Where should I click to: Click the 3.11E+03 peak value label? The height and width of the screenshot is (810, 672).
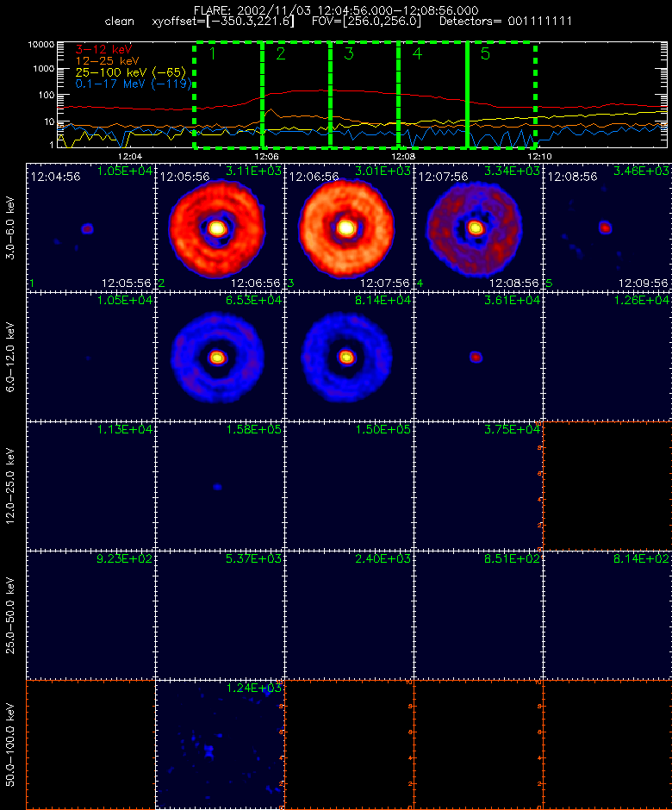(253, 171)
